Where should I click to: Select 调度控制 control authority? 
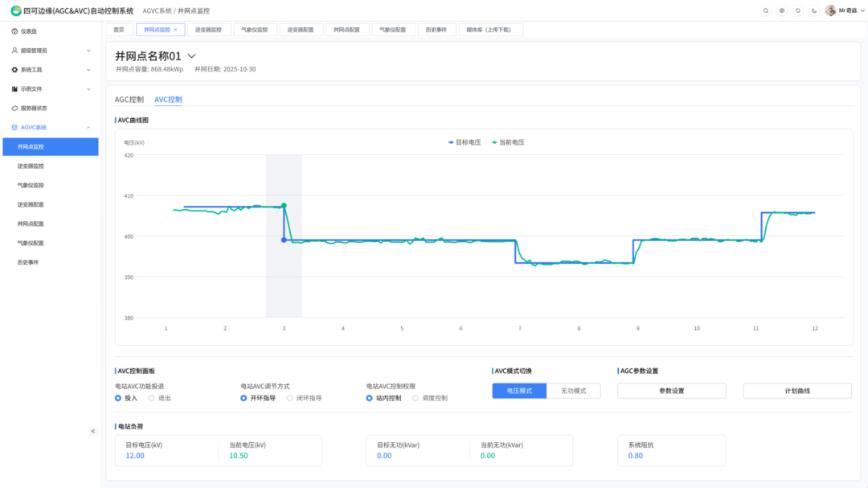[416, 398]
